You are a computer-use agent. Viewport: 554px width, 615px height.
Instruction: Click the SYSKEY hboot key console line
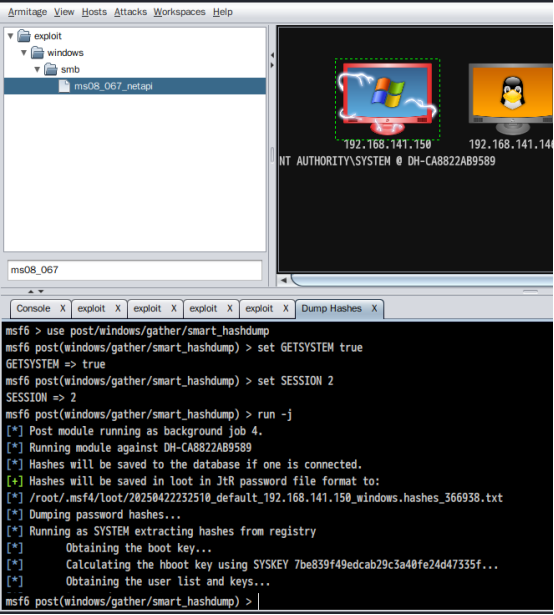click(282, 565)
